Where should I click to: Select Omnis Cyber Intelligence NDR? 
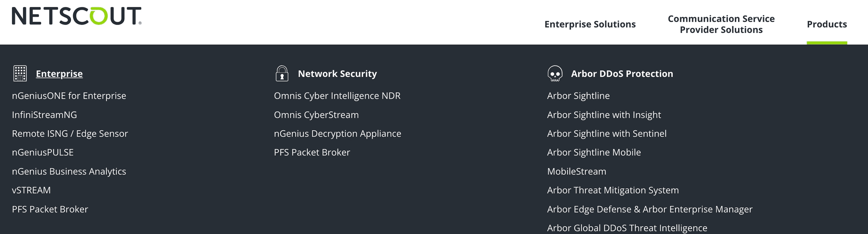pyautogui.click(x=337, y=96)
